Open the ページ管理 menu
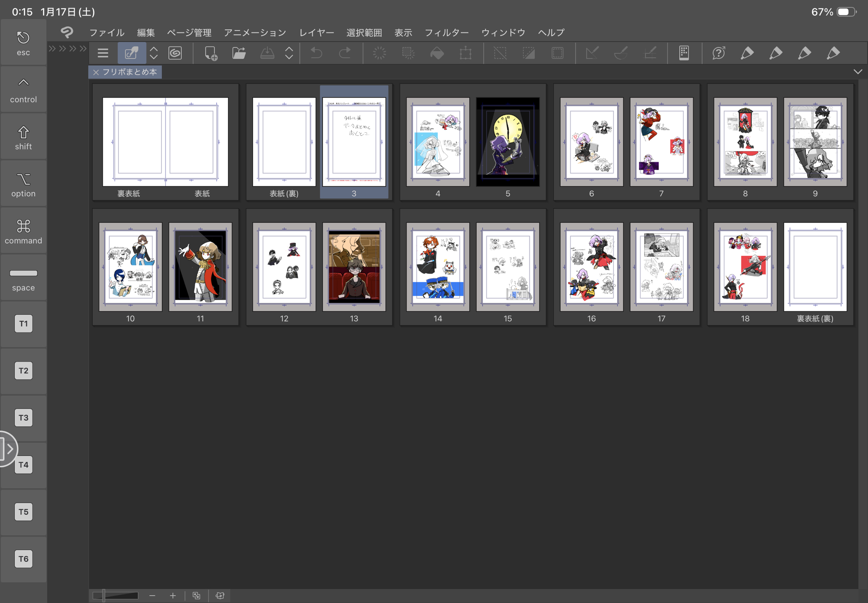 click(x=189, y=33)
